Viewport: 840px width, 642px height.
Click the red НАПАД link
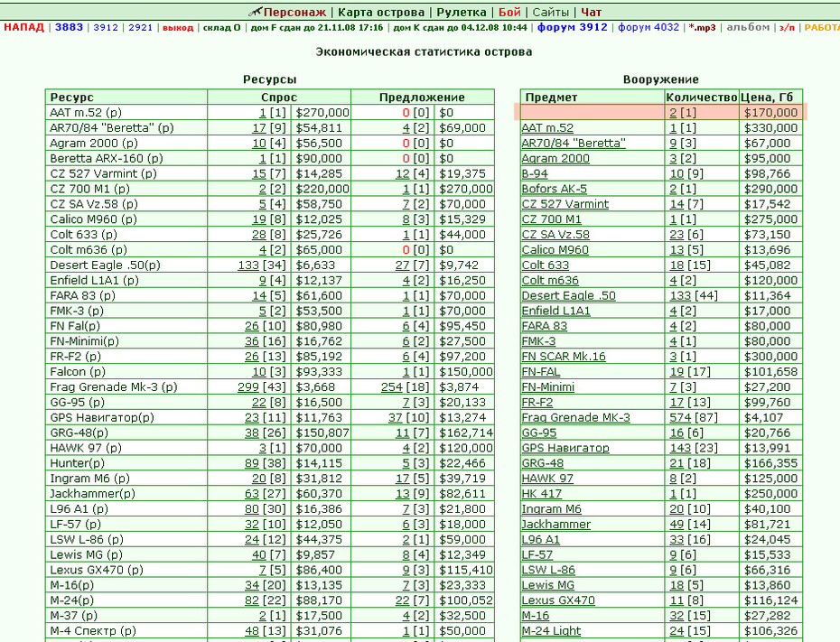coord(24,27)
